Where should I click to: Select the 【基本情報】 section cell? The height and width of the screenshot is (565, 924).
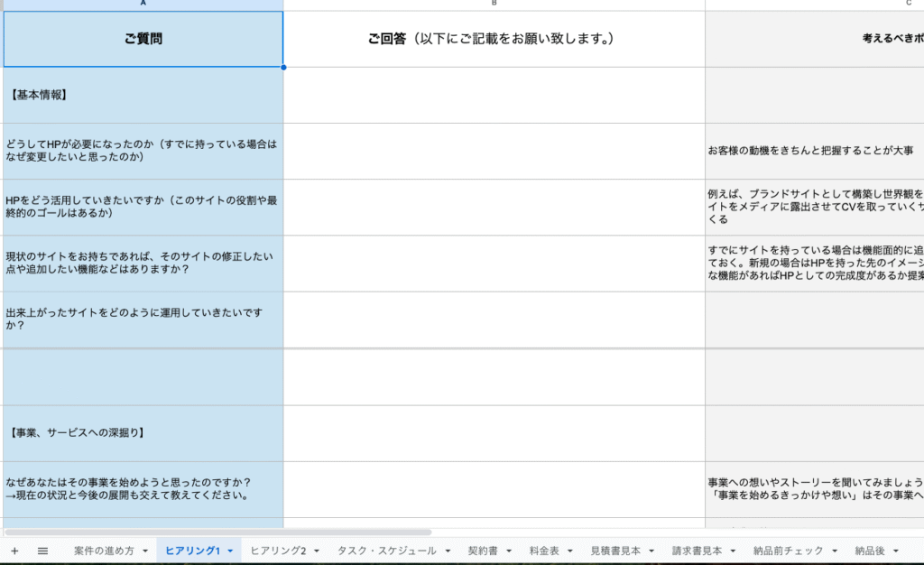click(143, 95)
